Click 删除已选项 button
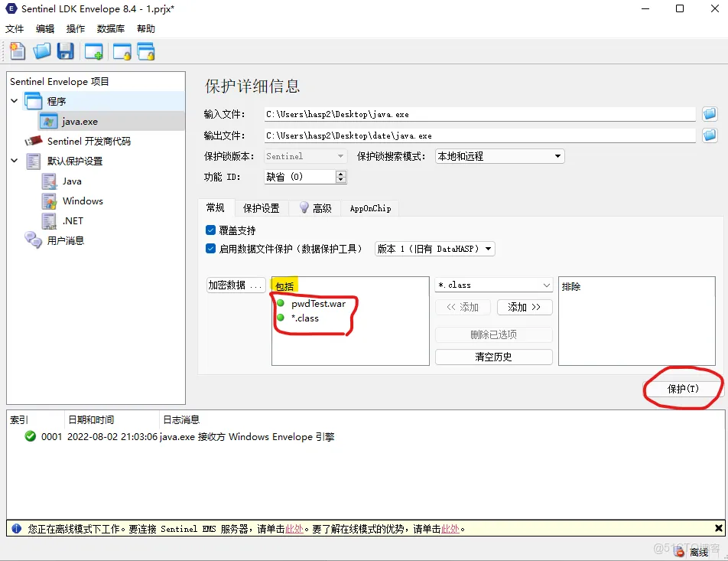 pos(493,334)
